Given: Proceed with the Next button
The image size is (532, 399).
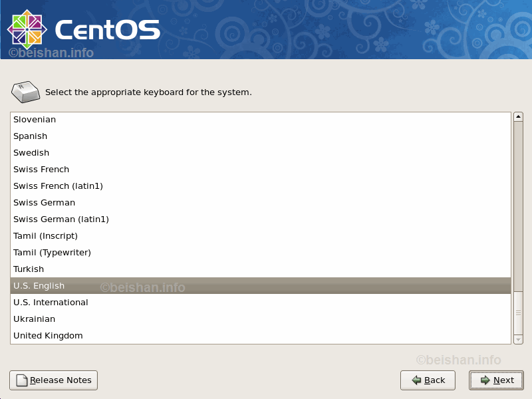Looking at the screenshot, I should tap(496, 380).
